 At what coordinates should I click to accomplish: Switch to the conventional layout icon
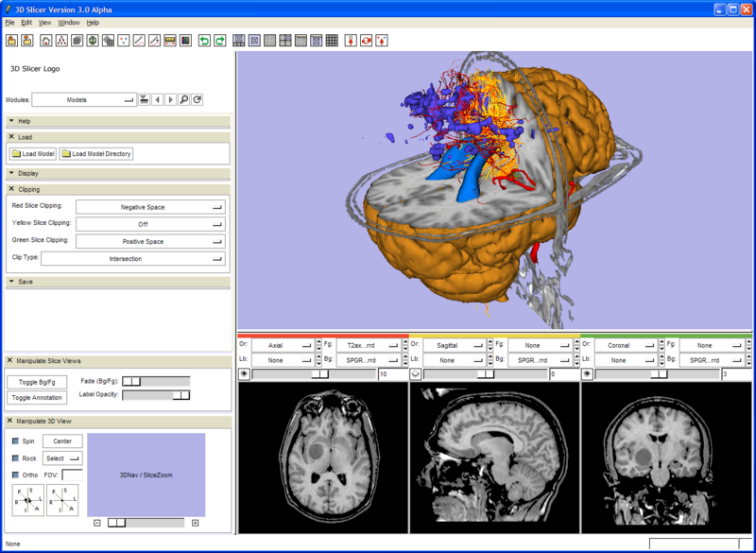(238, 41)
